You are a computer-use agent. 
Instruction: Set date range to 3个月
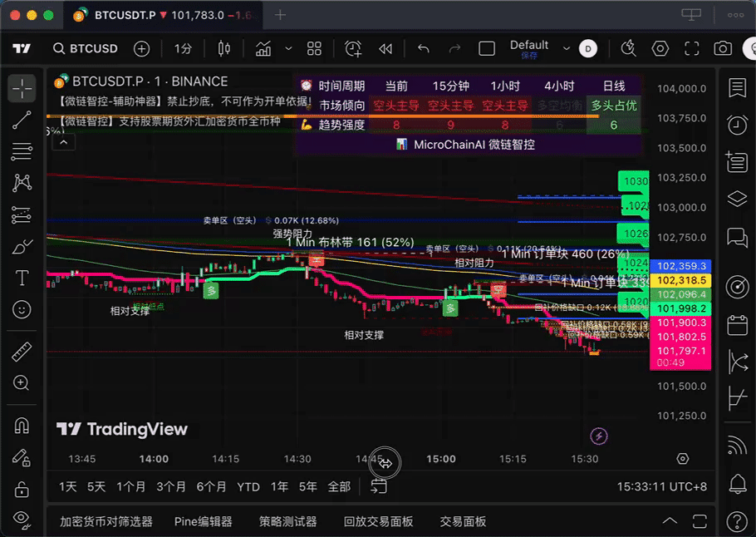coord(171,487)
